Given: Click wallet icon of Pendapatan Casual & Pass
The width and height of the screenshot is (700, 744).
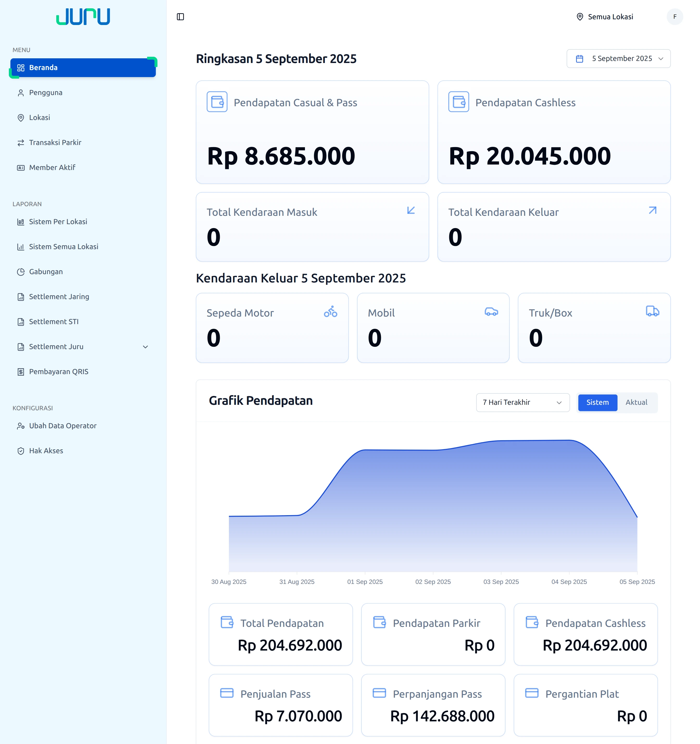Looking at the screenshot, I should tap(217, 102).
